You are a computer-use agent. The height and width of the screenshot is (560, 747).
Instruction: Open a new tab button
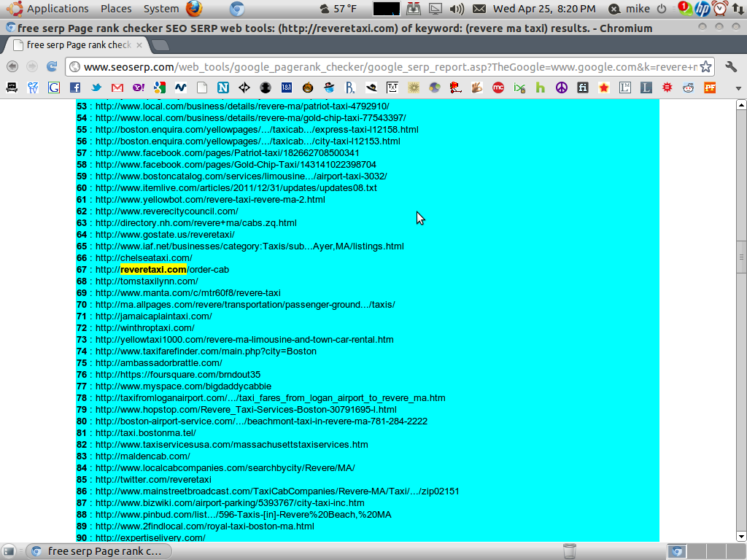[x=160, y=45]
